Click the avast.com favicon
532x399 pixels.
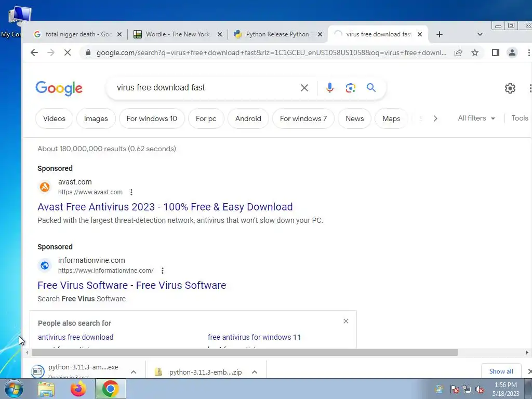(45, 187)
